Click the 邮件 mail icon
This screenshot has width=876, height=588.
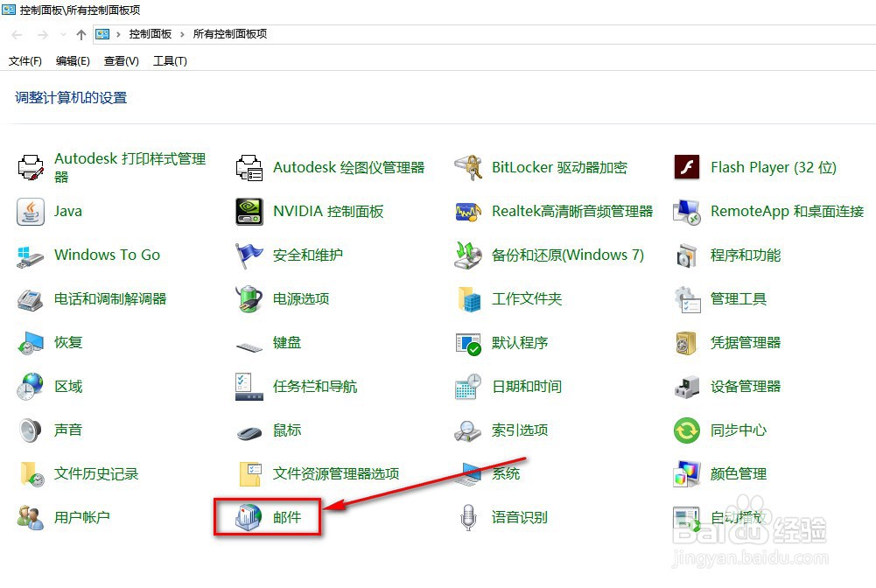click(x=249, y=517)
